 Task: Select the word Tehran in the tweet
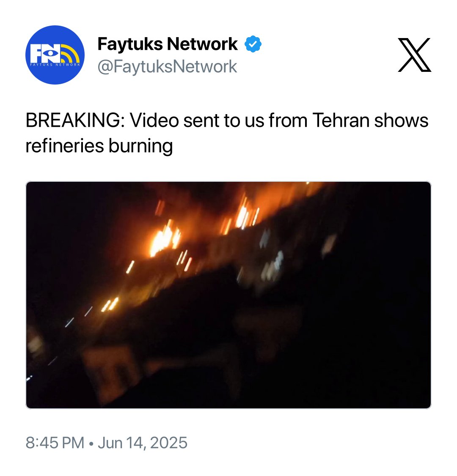coord(340,120)
